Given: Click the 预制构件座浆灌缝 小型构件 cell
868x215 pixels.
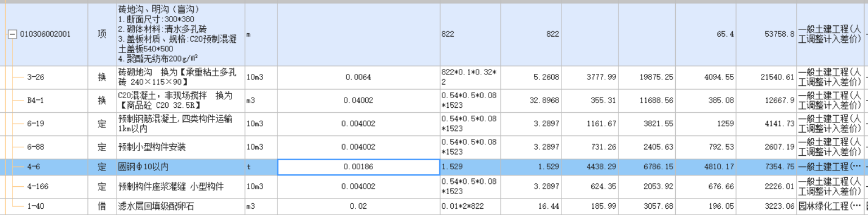Looking at the screenshot, I should [x=181, y=187].
